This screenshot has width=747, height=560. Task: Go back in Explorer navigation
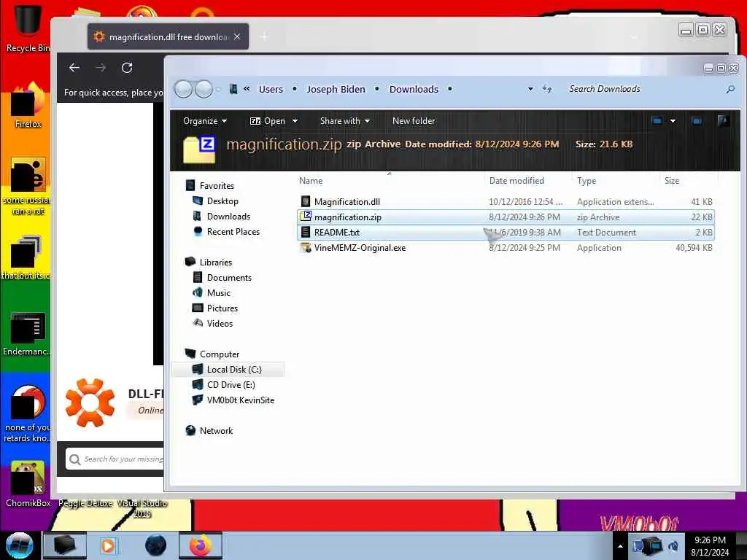point(183,89)
